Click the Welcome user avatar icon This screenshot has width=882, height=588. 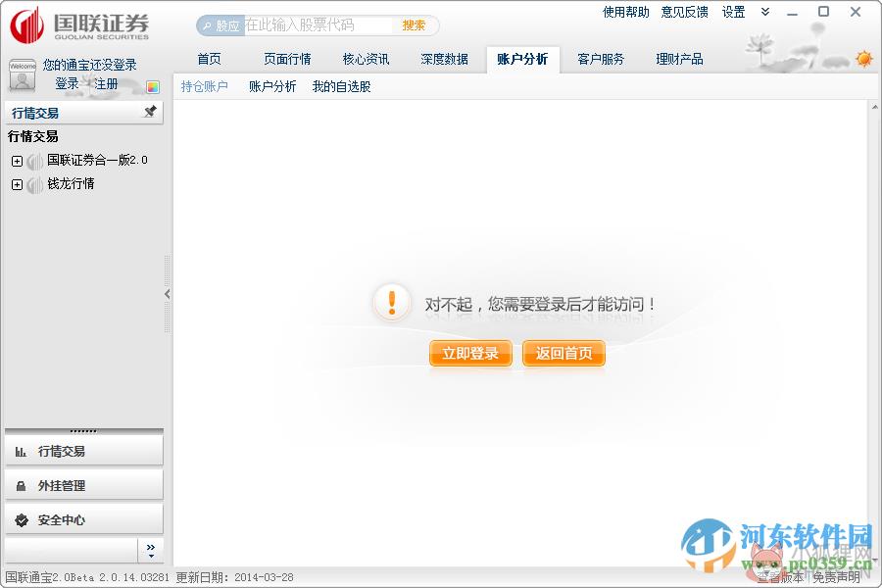[x=23, y=75]
